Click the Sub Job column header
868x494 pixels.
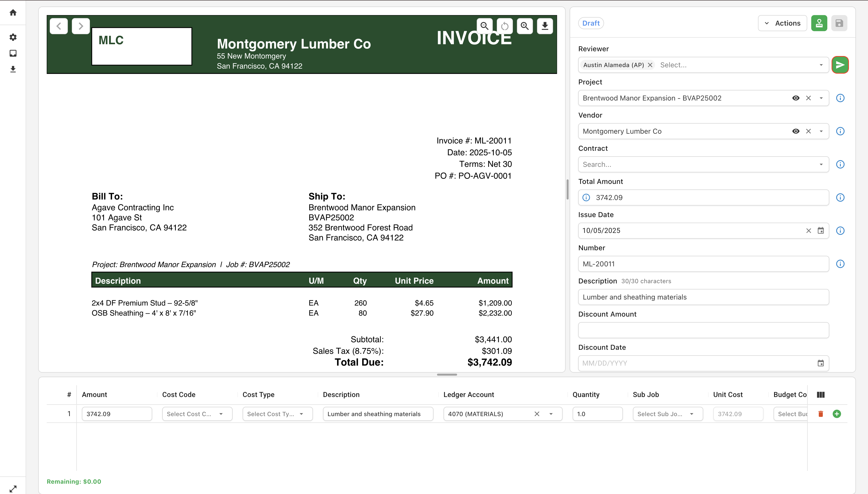[x=645, y=394]
